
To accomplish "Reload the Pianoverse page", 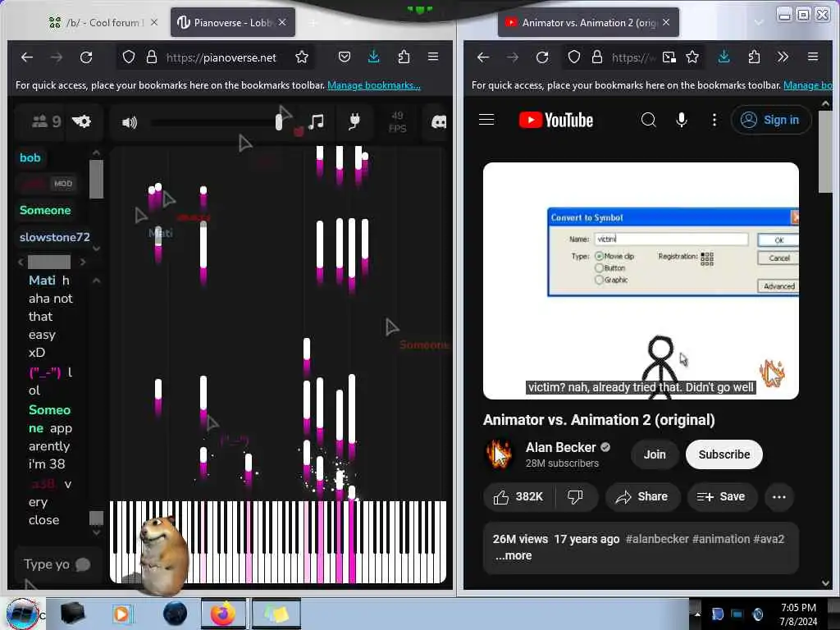I will pos(86,57).
